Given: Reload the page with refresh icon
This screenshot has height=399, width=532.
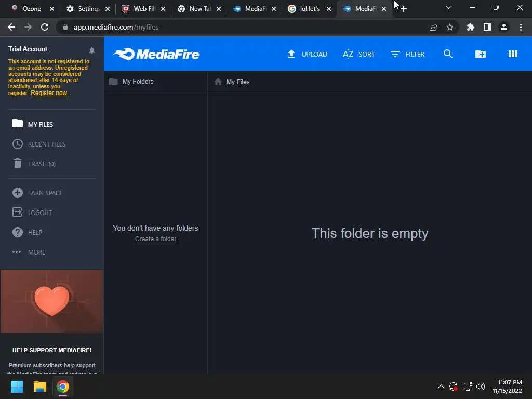Looking at the screenshot, I should tap(45, 27).
